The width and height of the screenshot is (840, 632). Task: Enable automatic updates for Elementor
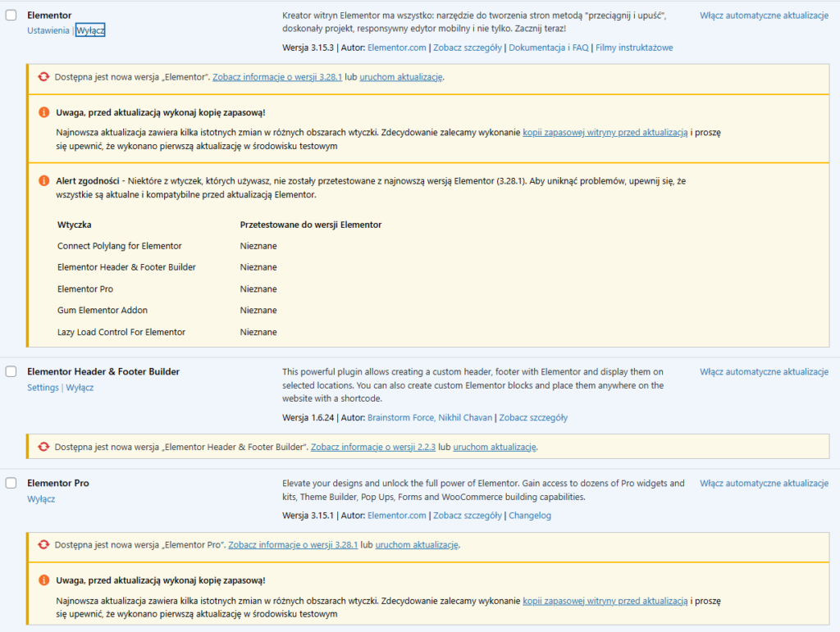(x=764, y=14)
